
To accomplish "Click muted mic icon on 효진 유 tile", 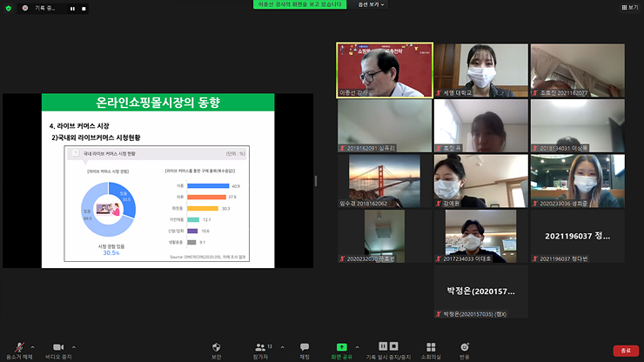I will coord(439,148).
